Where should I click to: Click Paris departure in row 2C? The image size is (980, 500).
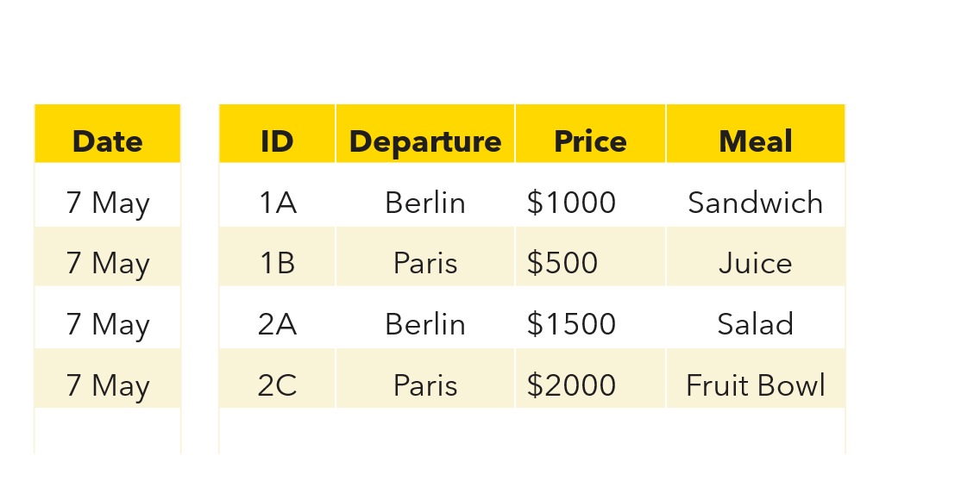click(x=425, y=378)
